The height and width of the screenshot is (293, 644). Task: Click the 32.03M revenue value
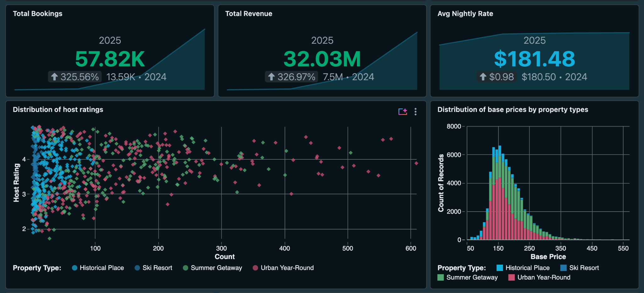(x=322, y=59)
